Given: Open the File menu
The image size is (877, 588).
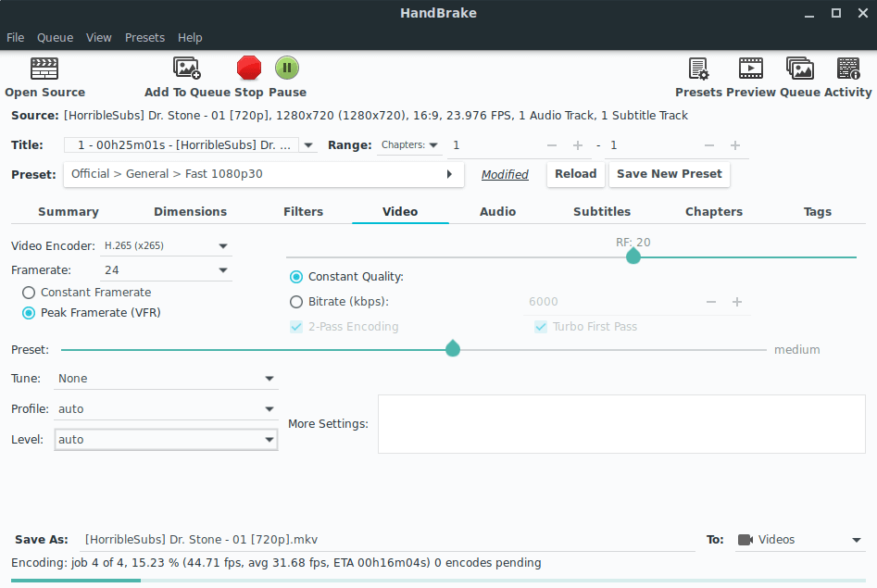Looking at the screenshot, I should click(x=15, y=37).
